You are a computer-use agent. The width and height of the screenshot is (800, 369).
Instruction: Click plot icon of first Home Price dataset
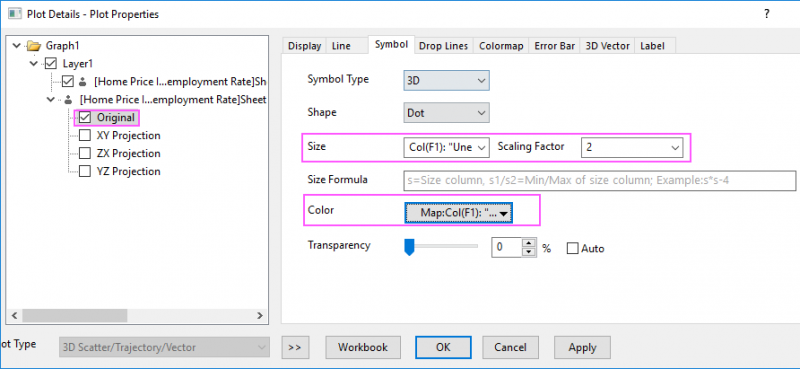coord(84,82)
